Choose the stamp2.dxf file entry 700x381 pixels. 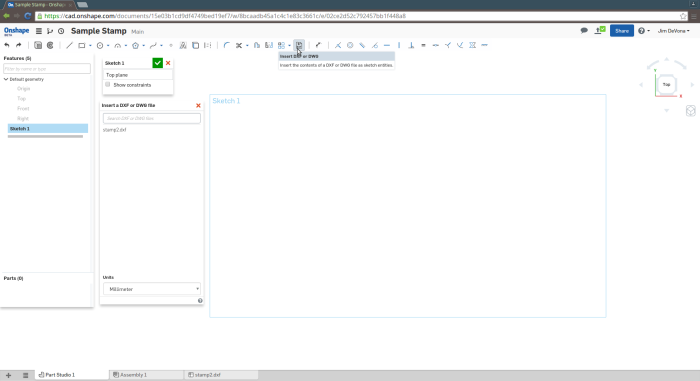[x=115, y=130]
